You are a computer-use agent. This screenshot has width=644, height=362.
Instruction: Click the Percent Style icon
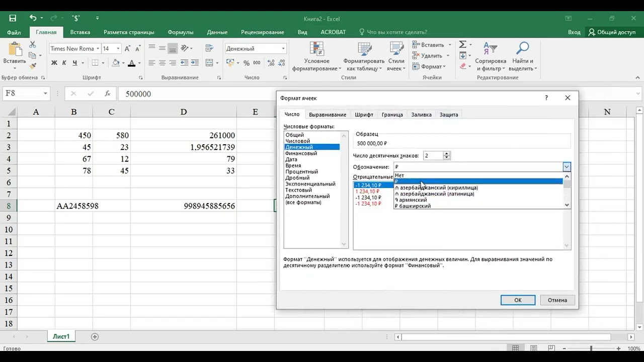[247, 63]
